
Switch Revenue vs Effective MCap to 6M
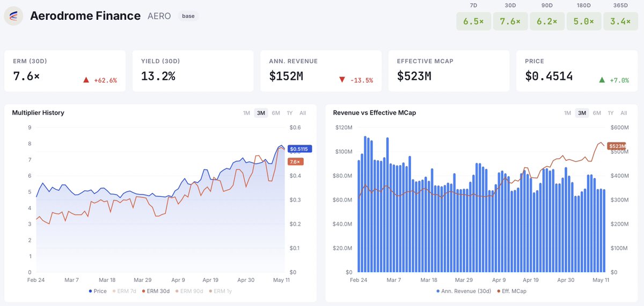click(597, 113)
